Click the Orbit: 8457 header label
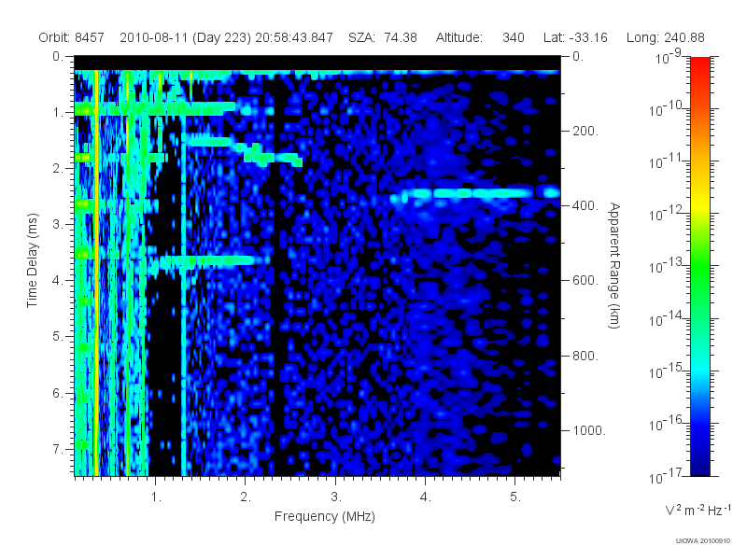The image size is (747, 560). click(72, 37)
